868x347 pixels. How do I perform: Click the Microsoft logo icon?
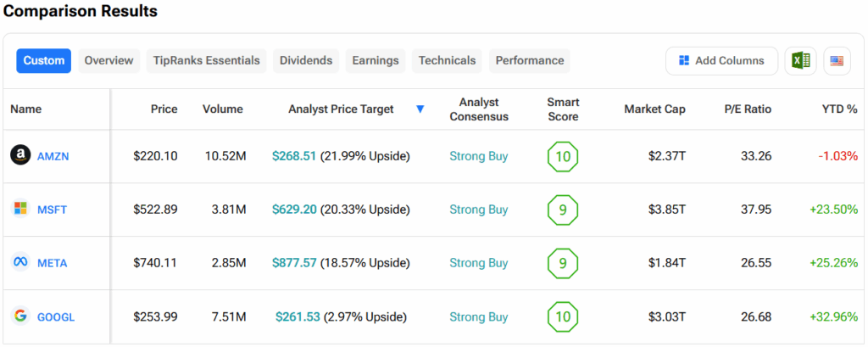20,209
